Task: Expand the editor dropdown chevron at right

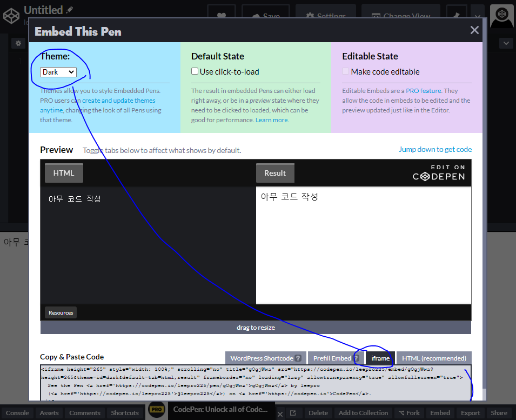Action: [x=506, y=43]
